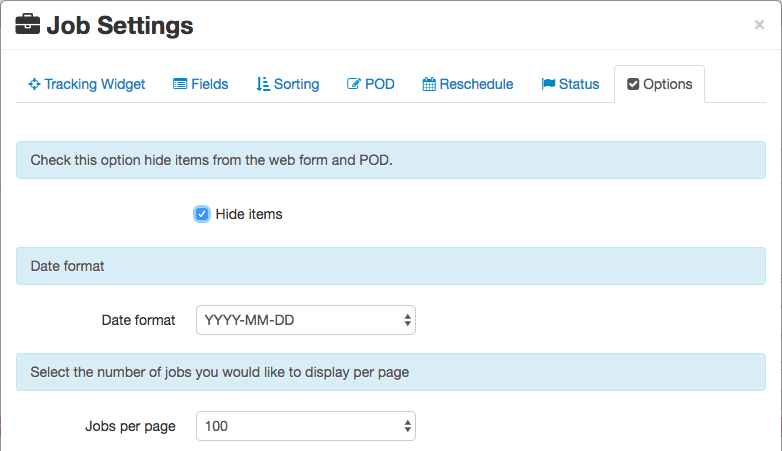Click the POD edit pencil icon
This screenshot has width=782, height=451.
pos(354,84)
